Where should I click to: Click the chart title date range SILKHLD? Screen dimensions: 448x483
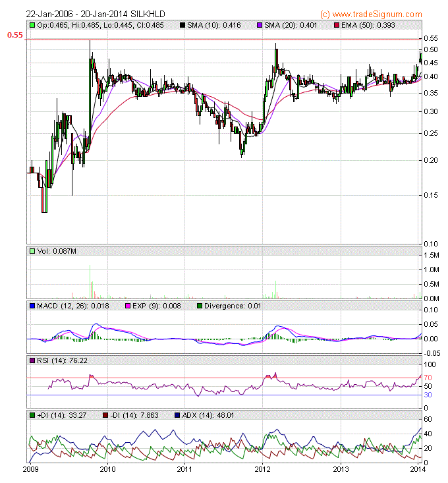96,14
